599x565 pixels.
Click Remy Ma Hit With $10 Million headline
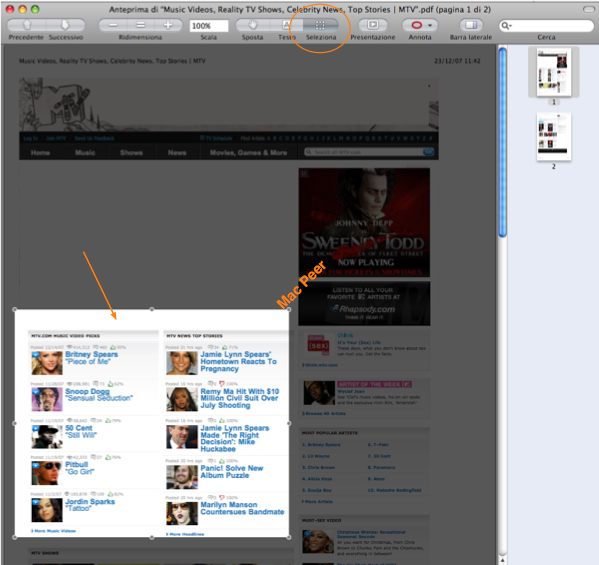[240, 398]
